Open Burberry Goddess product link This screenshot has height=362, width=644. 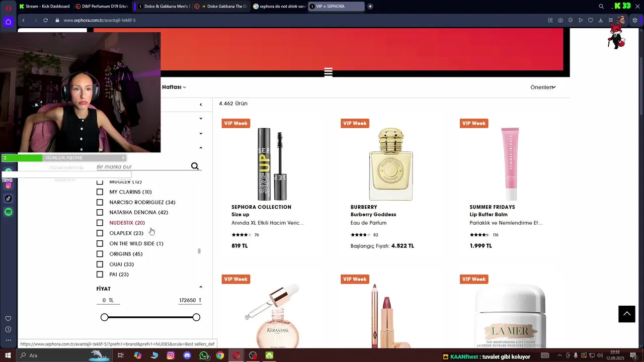pyautogui.click(x=373, y=215)
